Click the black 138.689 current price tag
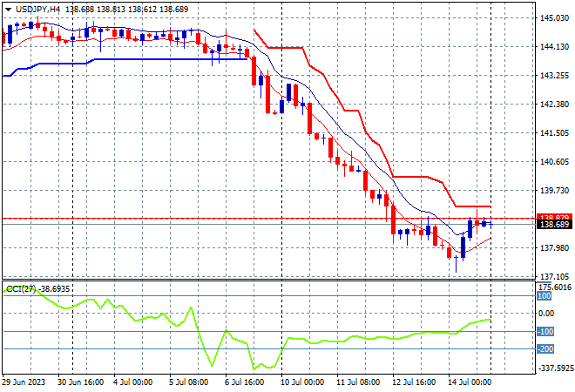This screenshot has width=575, height=392. coord(554,225)
